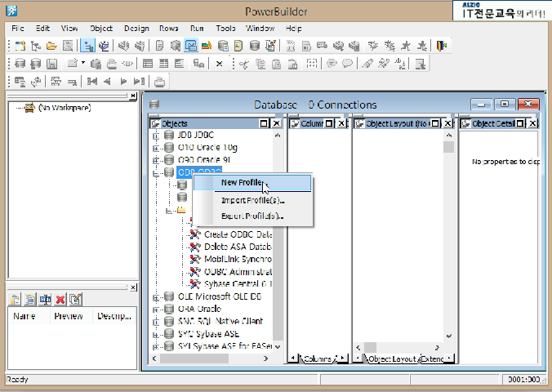Image resolution: width=552 pixels, height=392 pixels.
Task: Click the Name column header
Action: pos(29,316)
